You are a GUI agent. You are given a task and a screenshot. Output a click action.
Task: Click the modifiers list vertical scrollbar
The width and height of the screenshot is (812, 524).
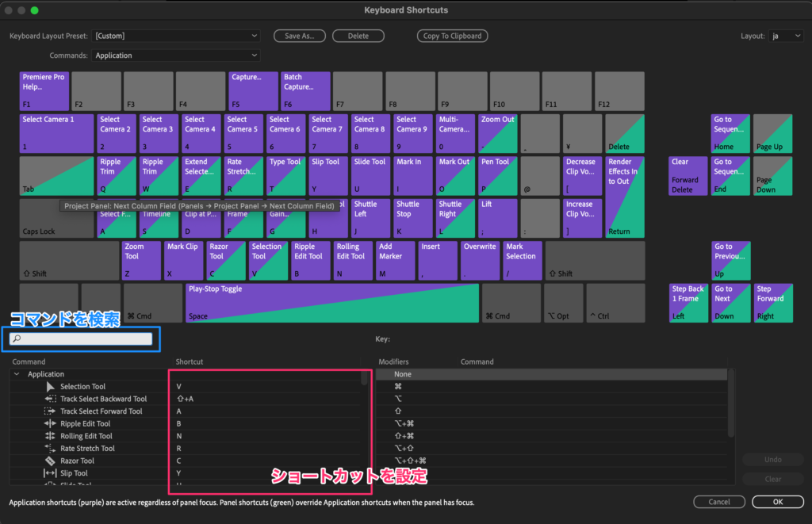pos(731,403)
